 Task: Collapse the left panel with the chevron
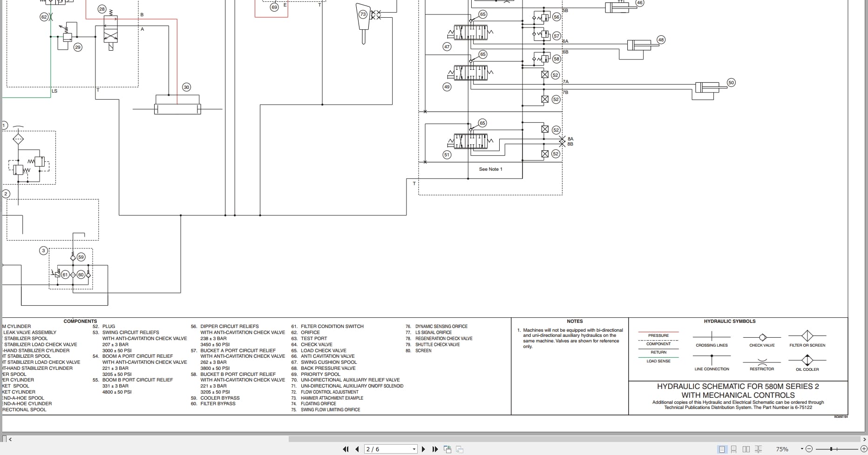pyautogui.click(x=10, y=439)
